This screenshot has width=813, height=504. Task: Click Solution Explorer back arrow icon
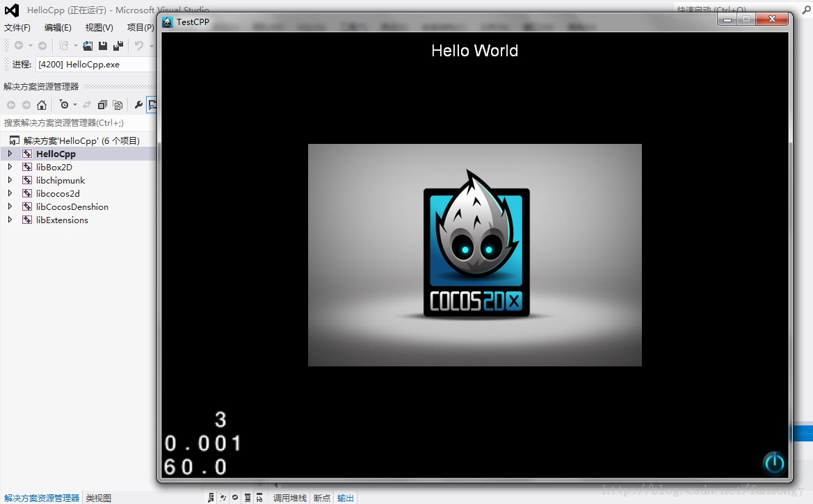coord(11,105)
